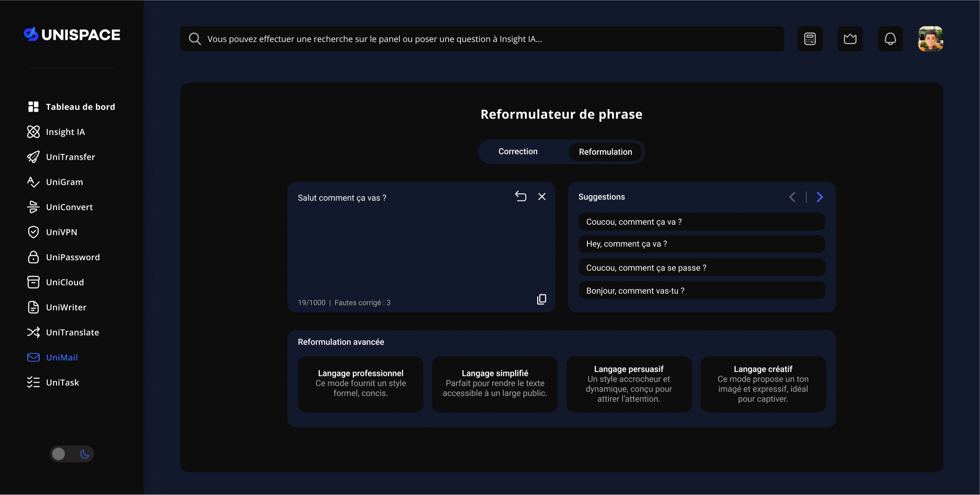Clear the input text with X icon

point(542,197)
